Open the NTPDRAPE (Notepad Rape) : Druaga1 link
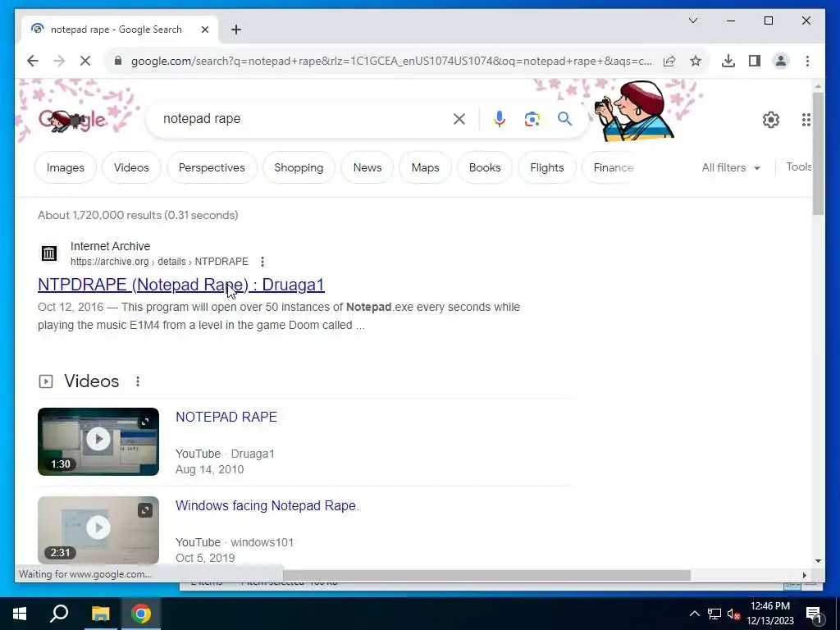Screen dimensions: 840x630 pos(181,285)
